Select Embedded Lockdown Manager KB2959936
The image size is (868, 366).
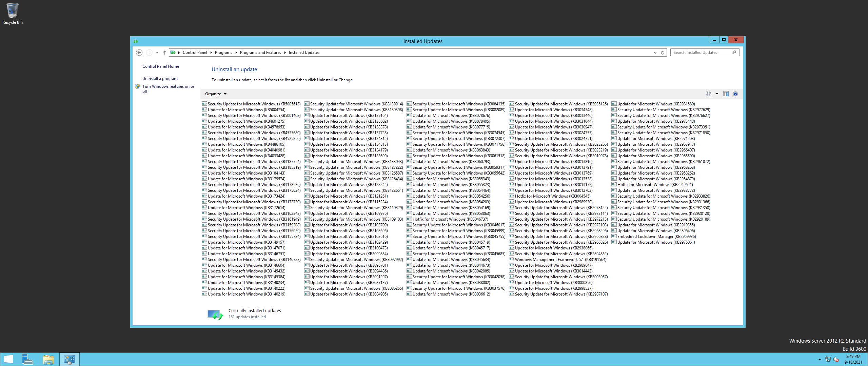point(654,237)
